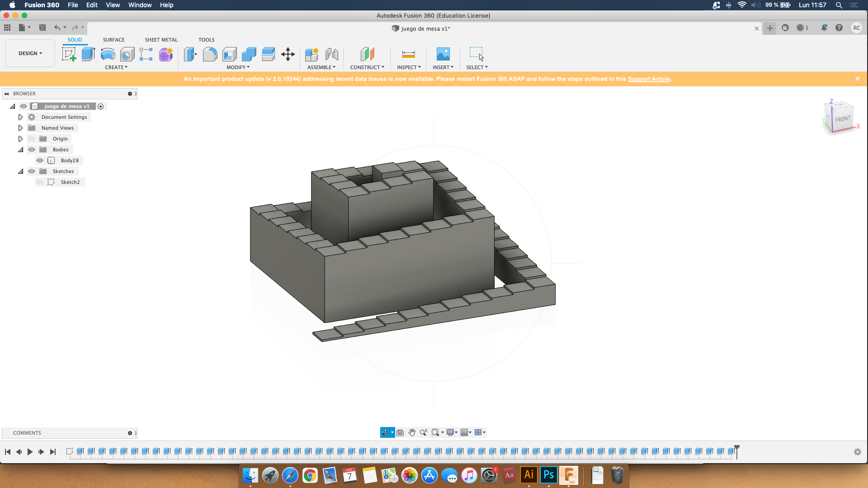
Task: Open the Support Article link
Action: tap(649, 79)
